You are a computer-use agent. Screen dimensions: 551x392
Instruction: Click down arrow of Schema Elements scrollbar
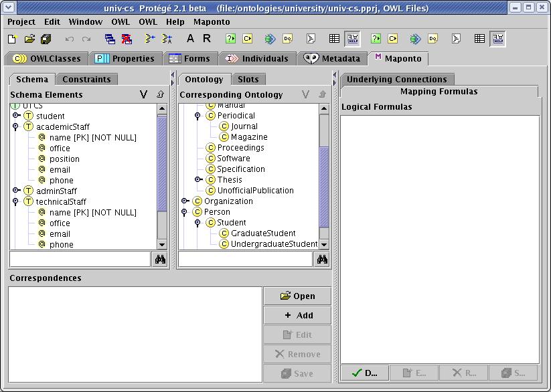(161, 244)
